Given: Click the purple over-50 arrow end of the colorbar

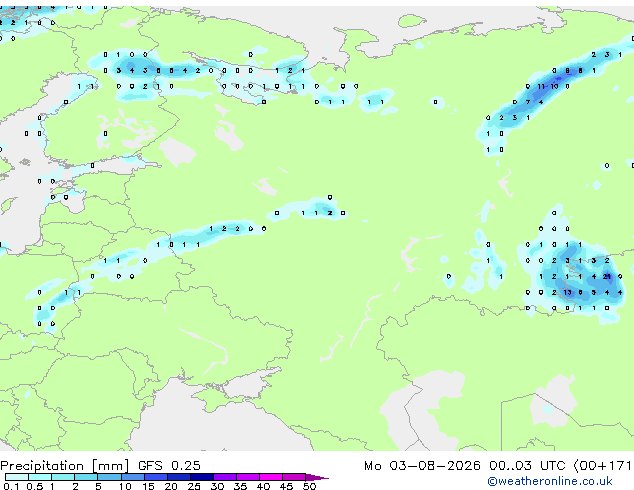Looking at the screenshot, I should (x=317, y=477).
